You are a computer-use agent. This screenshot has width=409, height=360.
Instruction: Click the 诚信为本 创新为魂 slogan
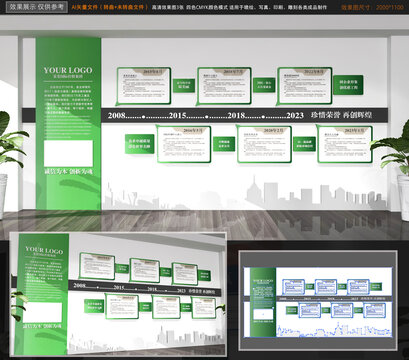point(68,172)
